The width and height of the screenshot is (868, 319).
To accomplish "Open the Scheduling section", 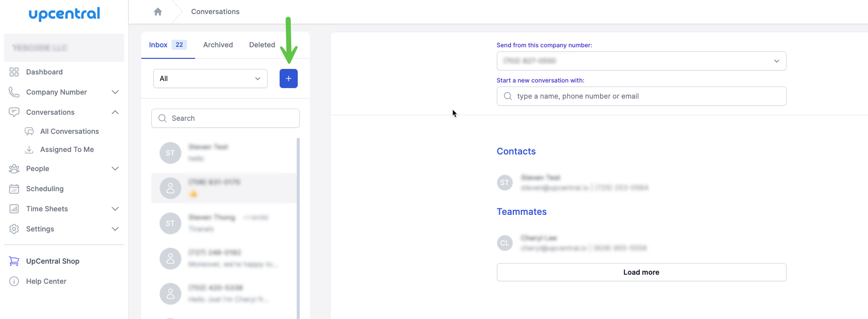I will coord(45,189).
